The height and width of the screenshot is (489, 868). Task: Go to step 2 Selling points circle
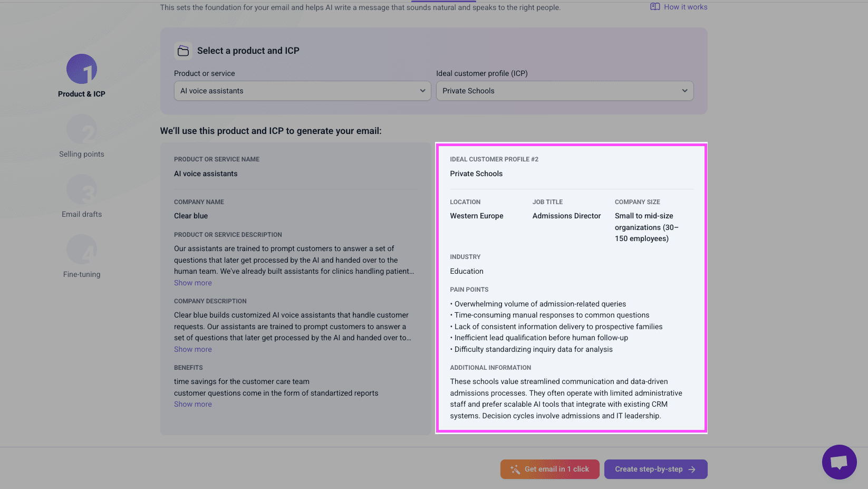82,129
